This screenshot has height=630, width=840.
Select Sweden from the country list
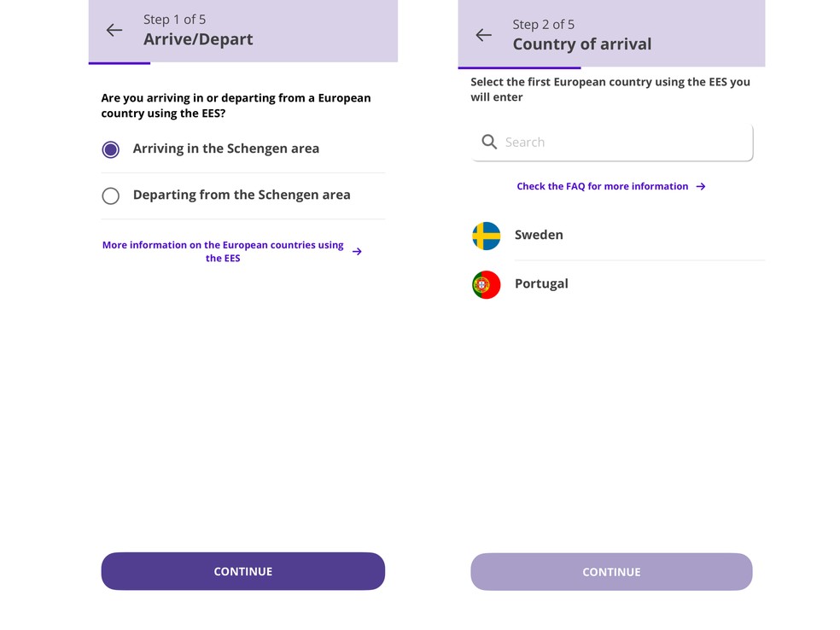coord(539,235)
